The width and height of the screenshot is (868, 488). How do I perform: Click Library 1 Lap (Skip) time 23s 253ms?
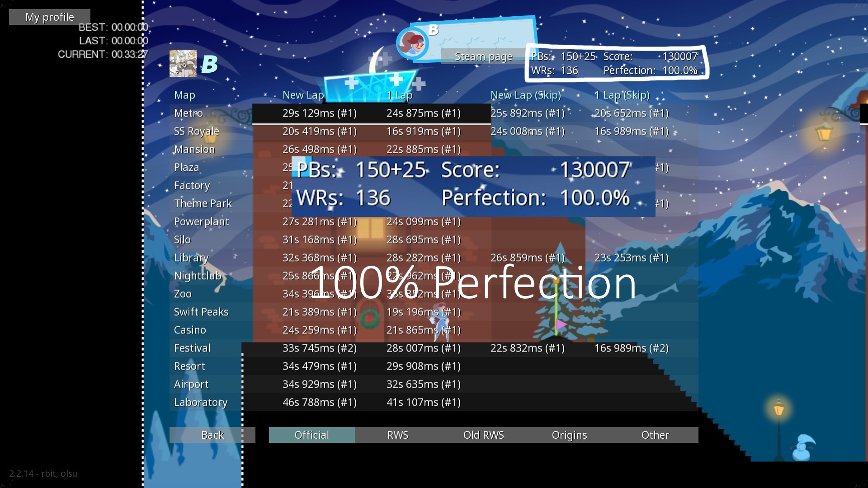631,258
